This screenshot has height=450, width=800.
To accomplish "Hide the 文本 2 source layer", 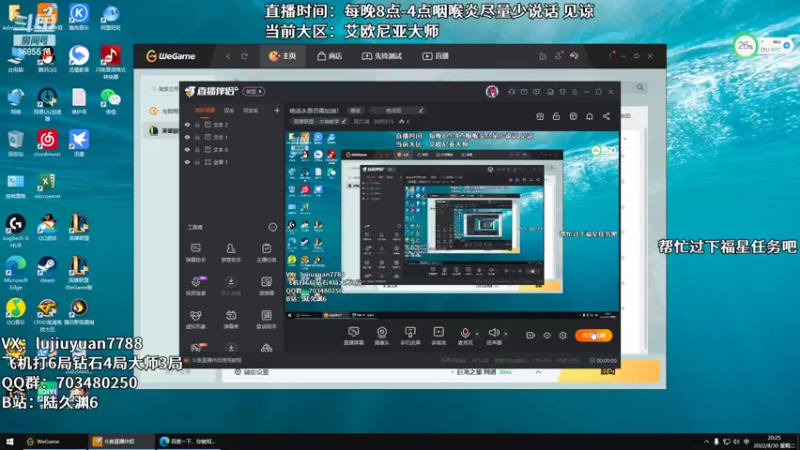I will [187, 124].
